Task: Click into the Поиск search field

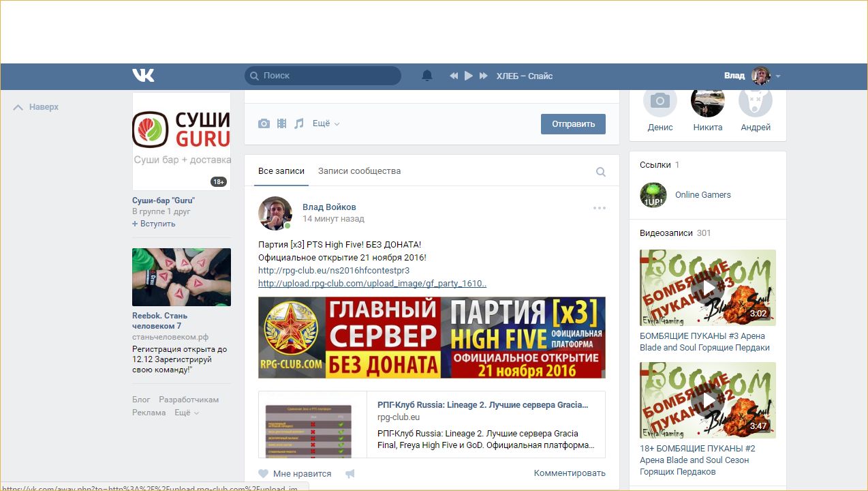Action: pos(323,76)
